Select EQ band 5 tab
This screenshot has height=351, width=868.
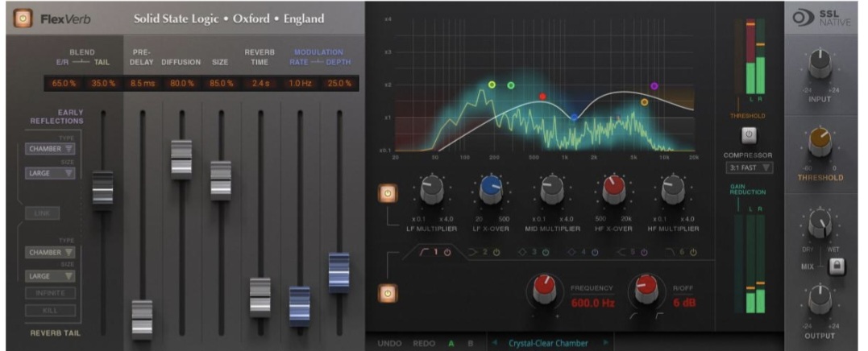(633, 252)
